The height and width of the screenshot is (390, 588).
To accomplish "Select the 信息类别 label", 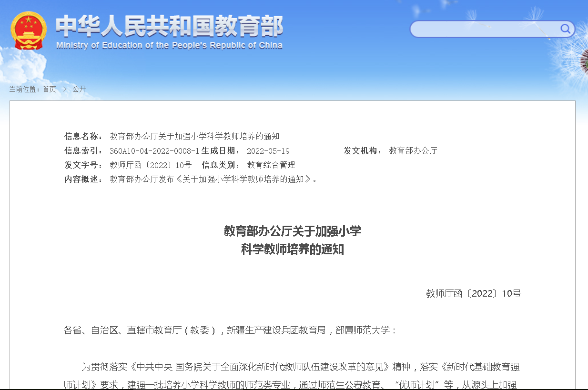I will click(221, 165).
